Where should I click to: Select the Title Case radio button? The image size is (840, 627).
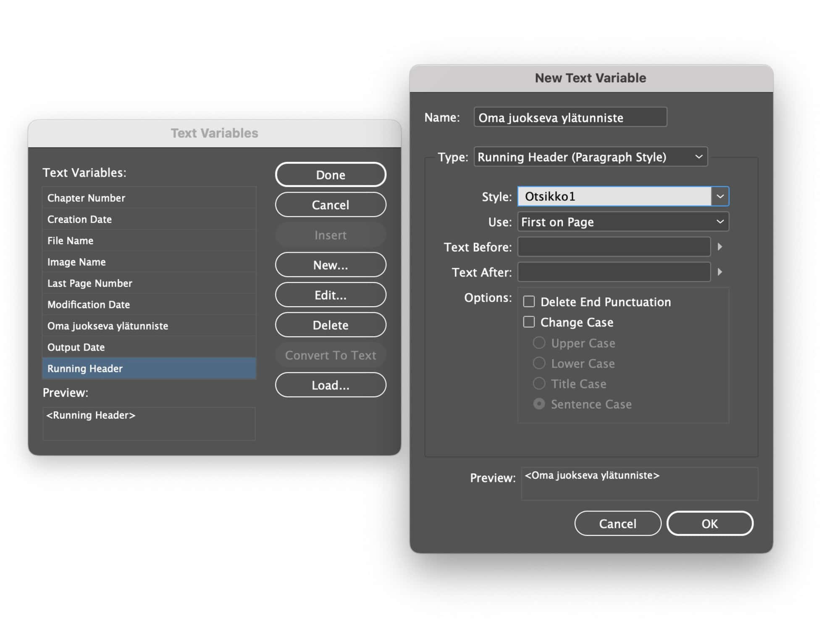pos(539,384)
